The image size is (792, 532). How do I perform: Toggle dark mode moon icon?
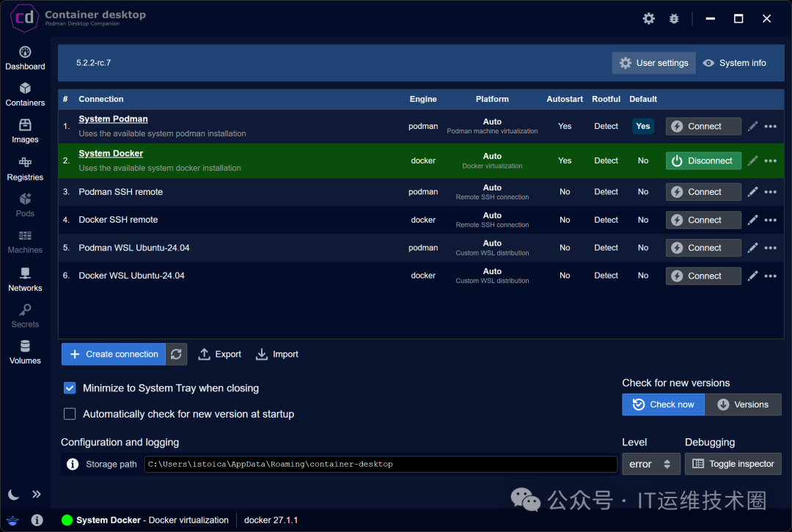coord(14,494)
